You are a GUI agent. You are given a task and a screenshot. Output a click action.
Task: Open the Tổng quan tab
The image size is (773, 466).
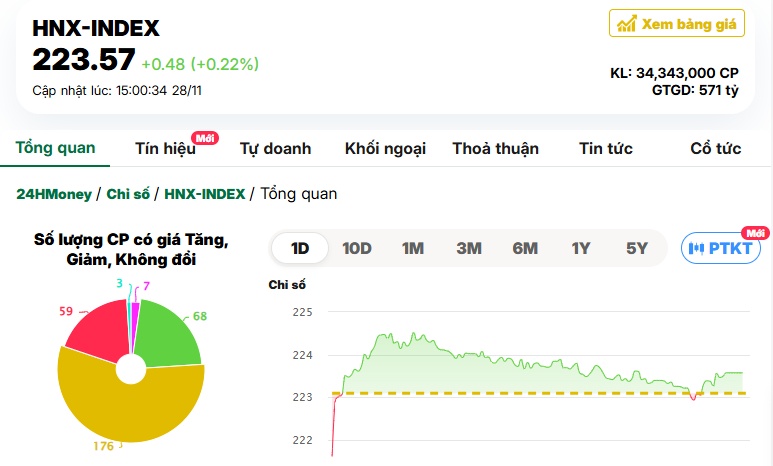[x=55, y=148]
